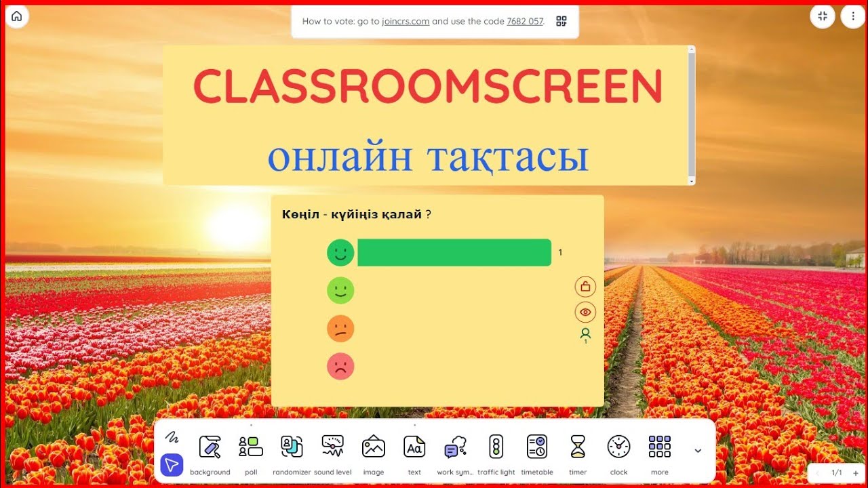Add a clock widget
This screenshot has height=488, width=868.
click(x=618, y=455)
